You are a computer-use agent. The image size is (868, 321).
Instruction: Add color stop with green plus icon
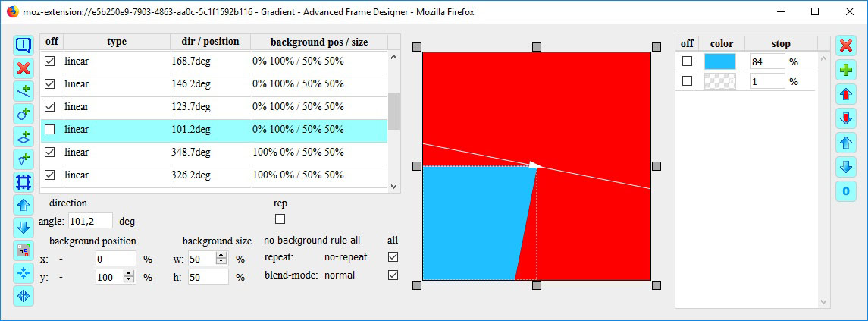[x=845, y=71]
